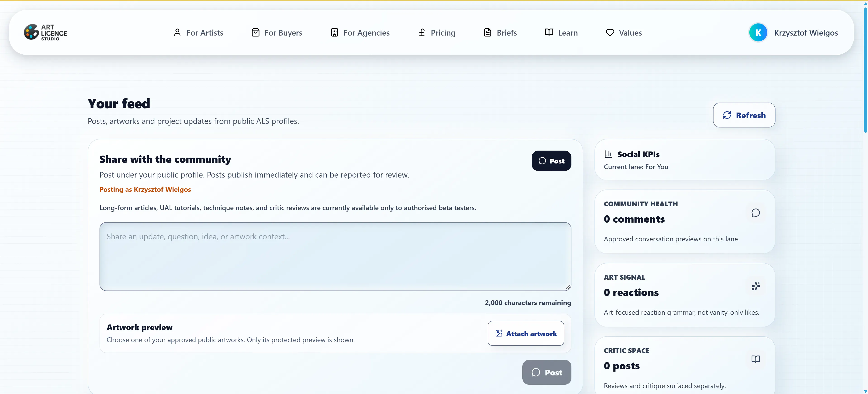The image size is (868, 394).
Task: Click the K avatar circle
Action: [758, 32]
